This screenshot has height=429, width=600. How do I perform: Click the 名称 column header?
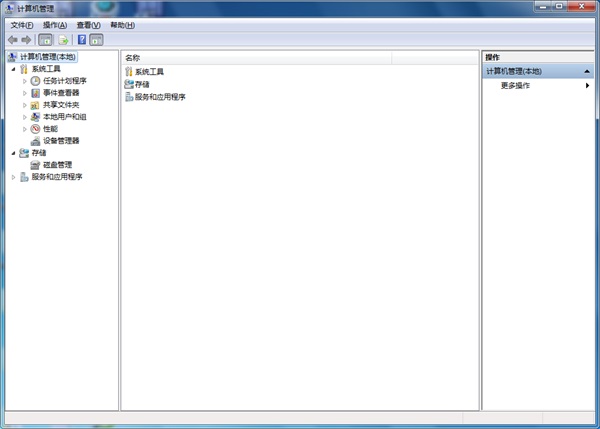coord(133,58)
